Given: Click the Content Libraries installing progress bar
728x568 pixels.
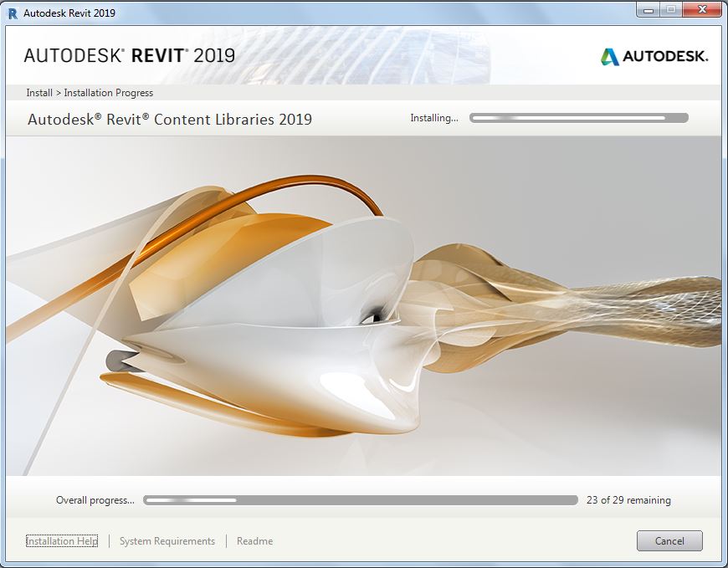Looking at the screenshot, I should click(578, 118).
